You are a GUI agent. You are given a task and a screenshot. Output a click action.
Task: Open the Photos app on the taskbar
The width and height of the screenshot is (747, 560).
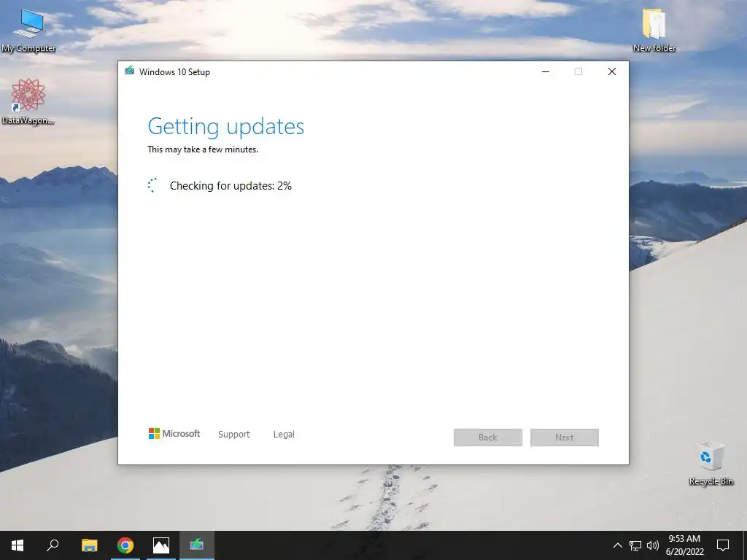point(161,545)
